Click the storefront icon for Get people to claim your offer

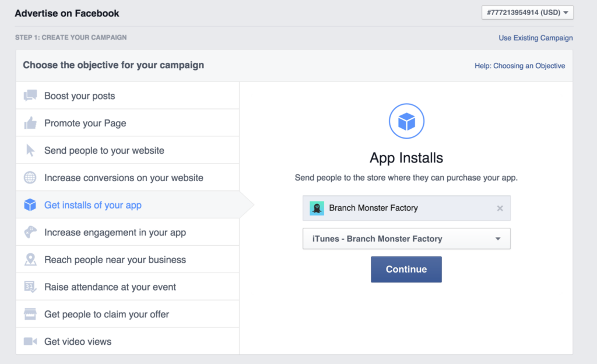coord(30,313)
